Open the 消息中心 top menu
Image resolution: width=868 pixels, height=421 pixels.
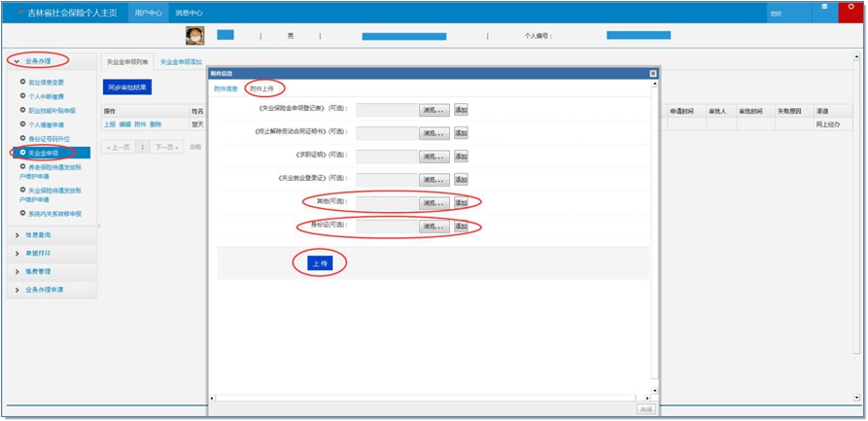coord(189,13)
